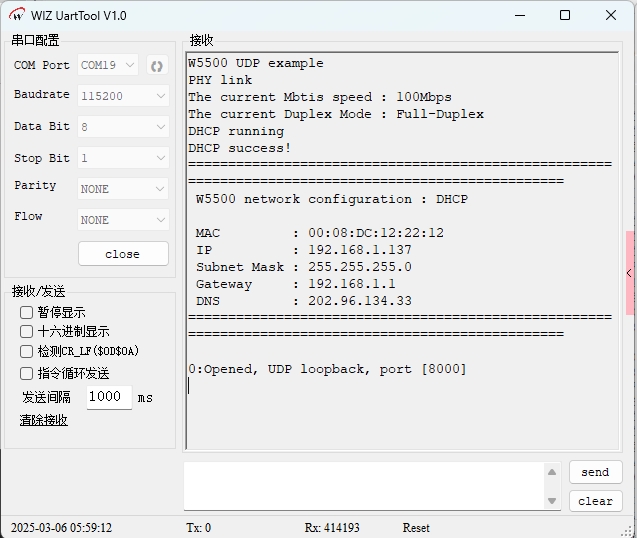Click the send button
Image resolution: width=637 pixels, height=538 pixels.
pos(595,472)
